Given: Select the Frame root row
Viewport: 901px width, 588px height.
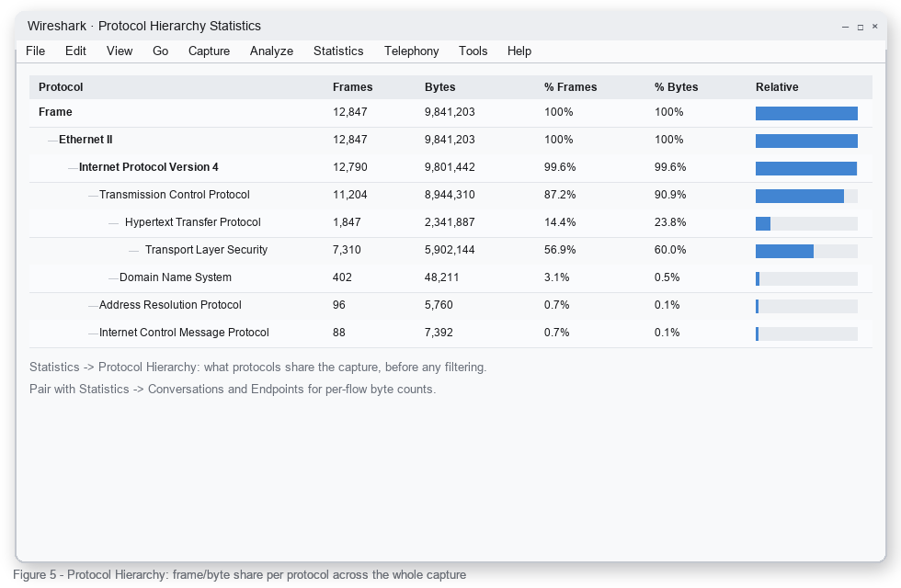Looking at the screenshot, I should pos(450,113).
